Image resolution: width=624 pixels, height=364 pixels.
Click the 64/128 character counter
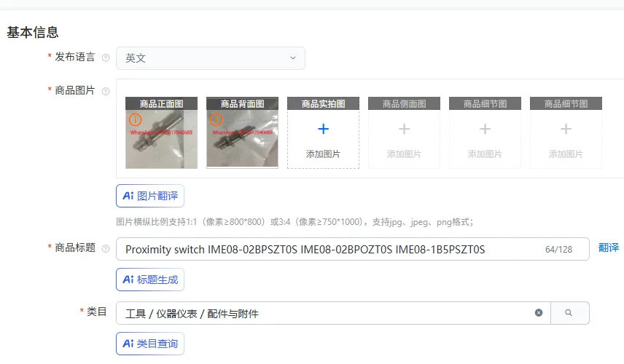click(558, 250)
